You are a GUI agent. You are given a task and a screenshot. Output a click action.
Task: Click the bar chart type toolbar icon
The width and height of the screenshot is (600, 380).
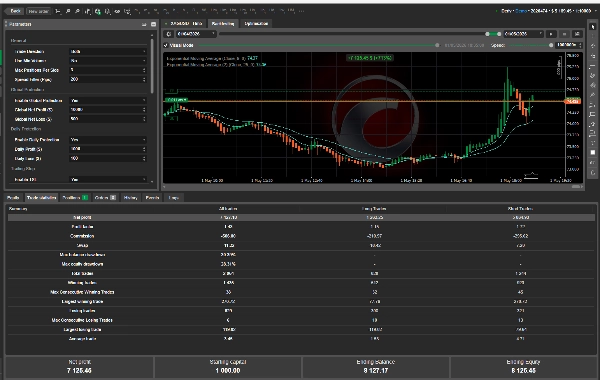[x=88, y=11]
